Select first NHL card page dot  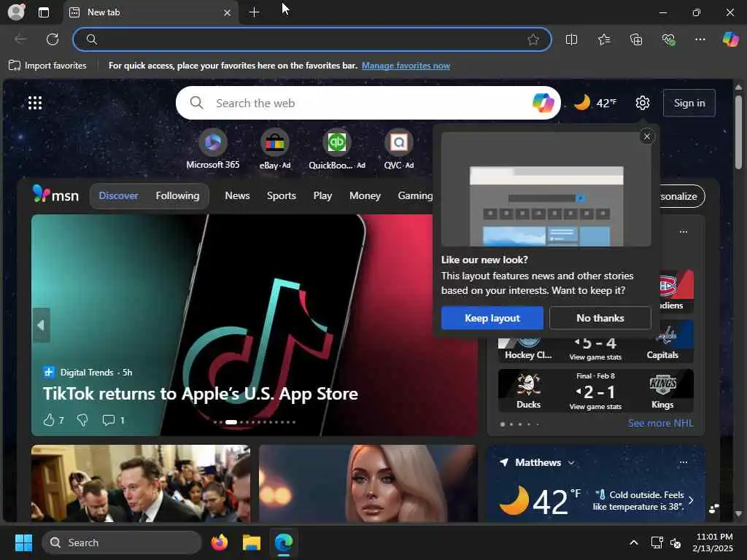coord(503,424)
